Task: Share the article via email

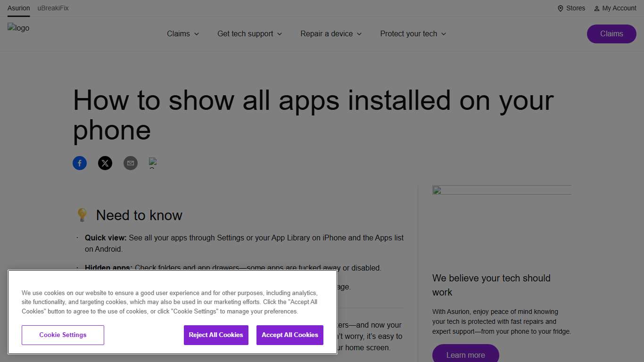Action: click(131, 163)
